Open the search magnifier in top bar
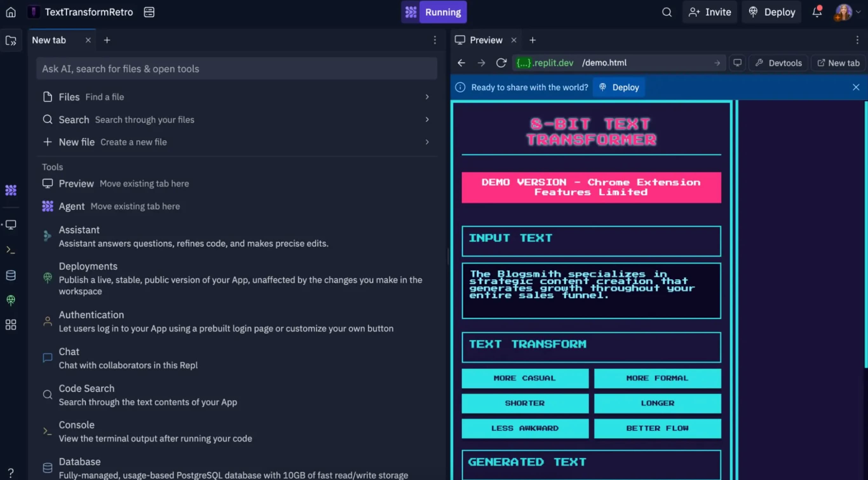Viewport: 868px width, 480px height. click(x=667, y=12)
